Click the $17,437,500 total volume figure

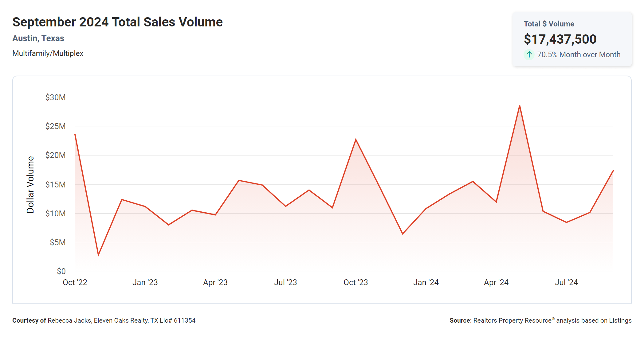pos(560,39)
